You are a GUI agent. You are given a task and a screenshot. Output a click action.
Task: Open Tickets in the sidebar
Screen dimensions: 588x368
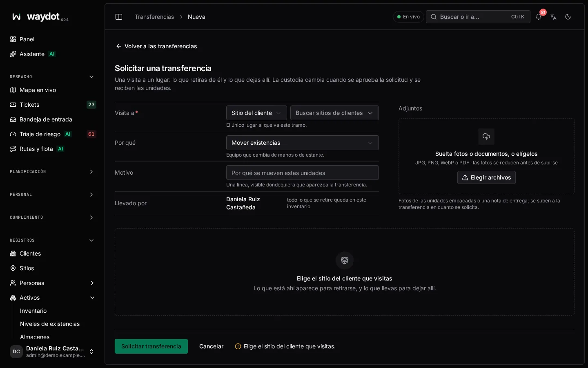52,105
